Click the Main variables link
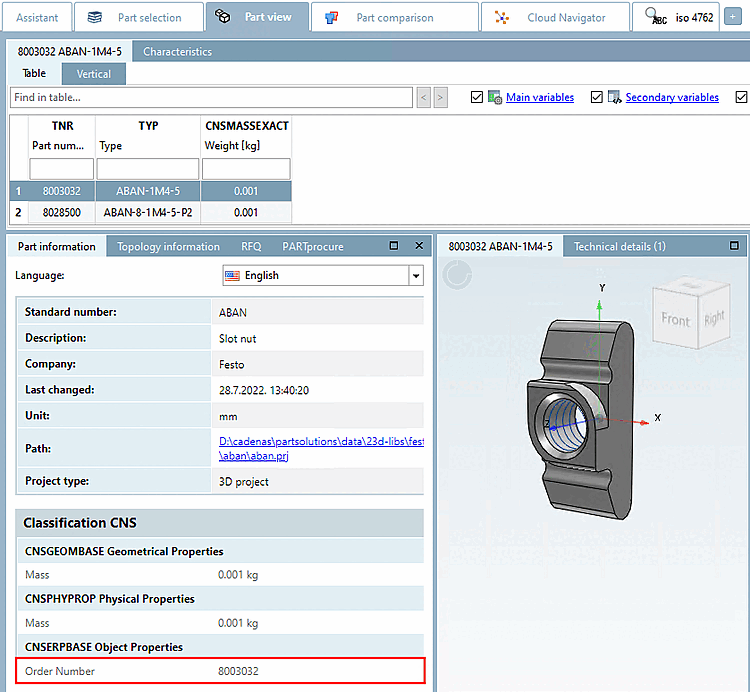This screenshot has width=750, height=692. coord(540,97)
